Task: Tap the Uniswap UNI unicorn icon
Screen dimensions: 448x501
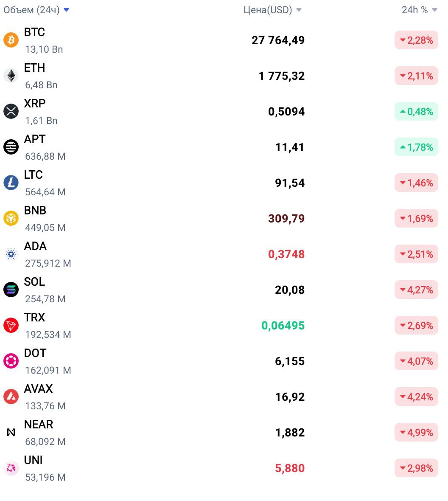Action: click(x=11, y=468)
